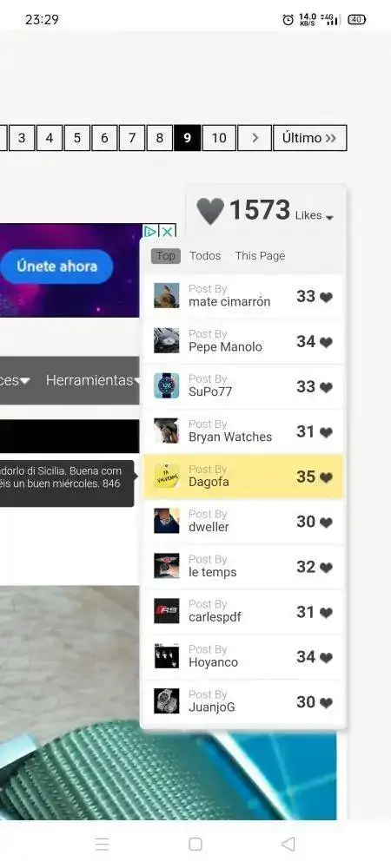This screenshot has height=868, width=391.
Task: Open the AdChoices triangle icon
Action: (x=150, y=231)
